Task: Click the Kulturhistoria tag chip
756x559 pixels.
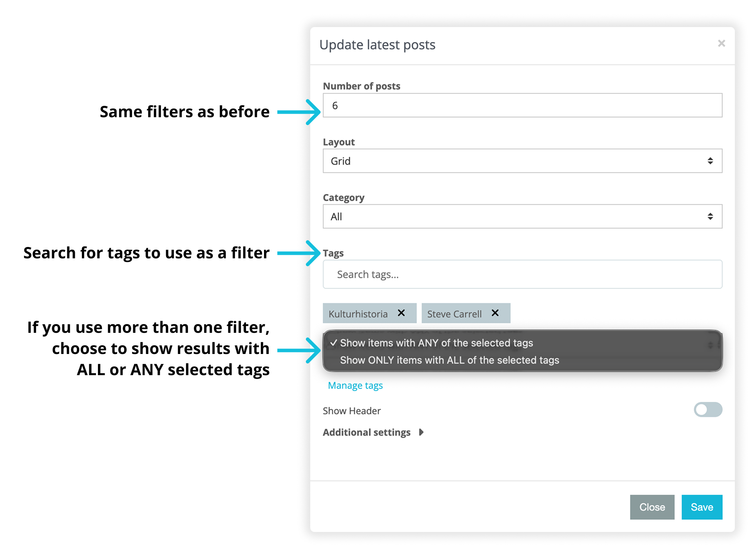Action: click(x=358, y=314)
